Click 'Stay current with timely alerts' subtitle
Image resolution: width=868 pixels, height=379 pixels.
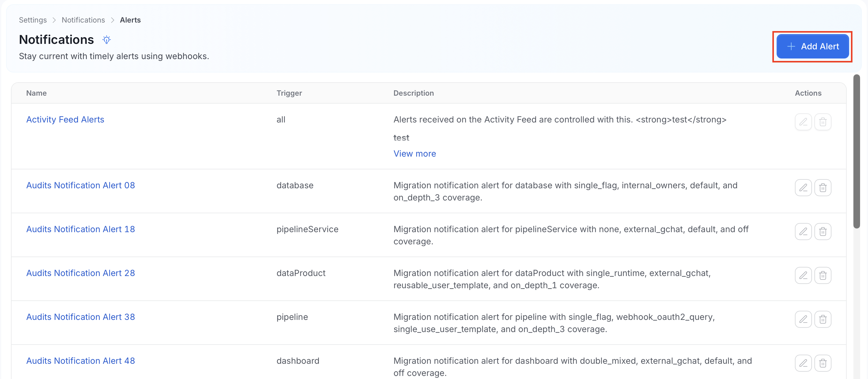(x=114, y=56)
